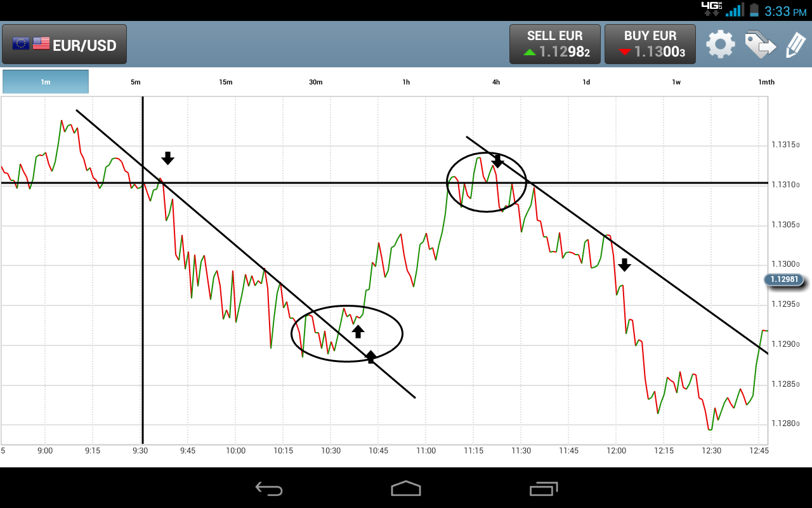
Task: Tap the battery icon in status bar
Action: click(754, 10)
